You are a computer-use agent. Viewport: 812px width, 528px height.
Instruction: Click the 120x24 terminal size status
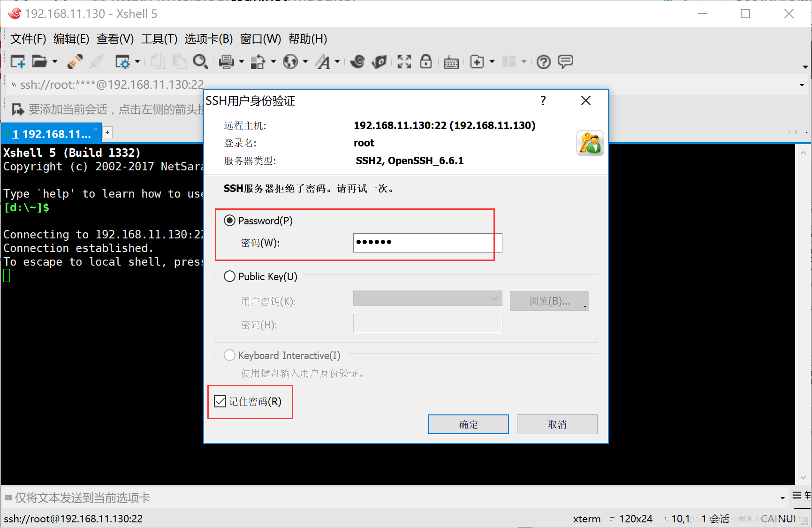[636, 519]
